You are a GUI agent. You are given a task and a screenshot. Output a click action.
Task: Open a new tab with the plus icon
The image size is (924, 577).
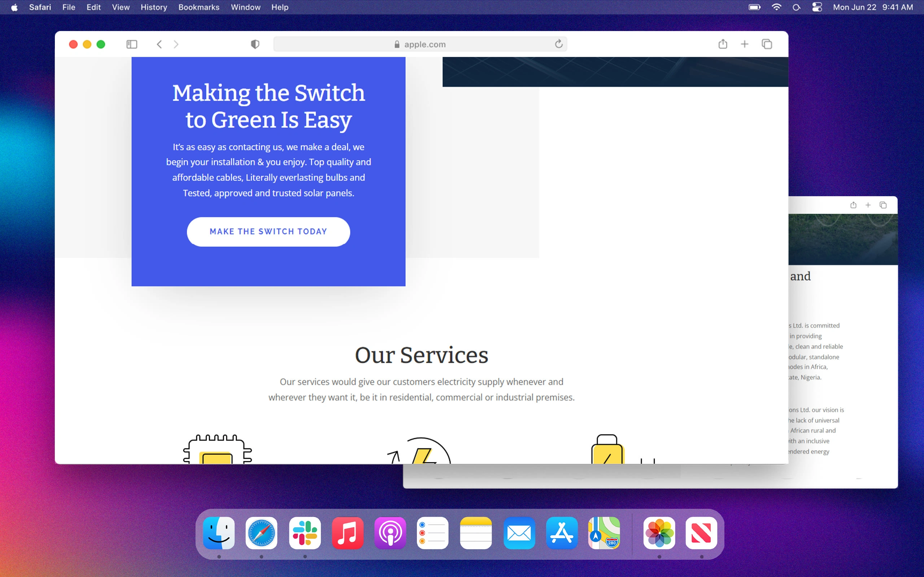745,44
